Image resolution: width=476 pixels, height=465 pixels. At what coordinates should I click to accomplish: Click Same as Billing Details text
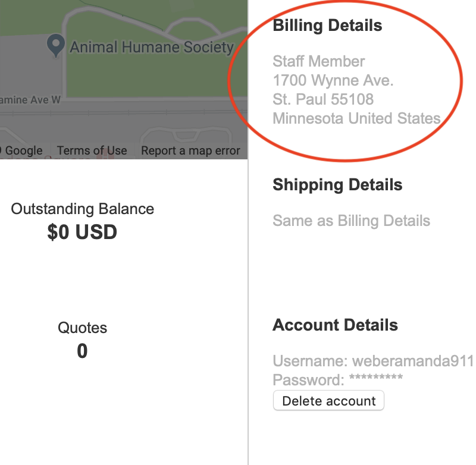[x=351, y=221]
